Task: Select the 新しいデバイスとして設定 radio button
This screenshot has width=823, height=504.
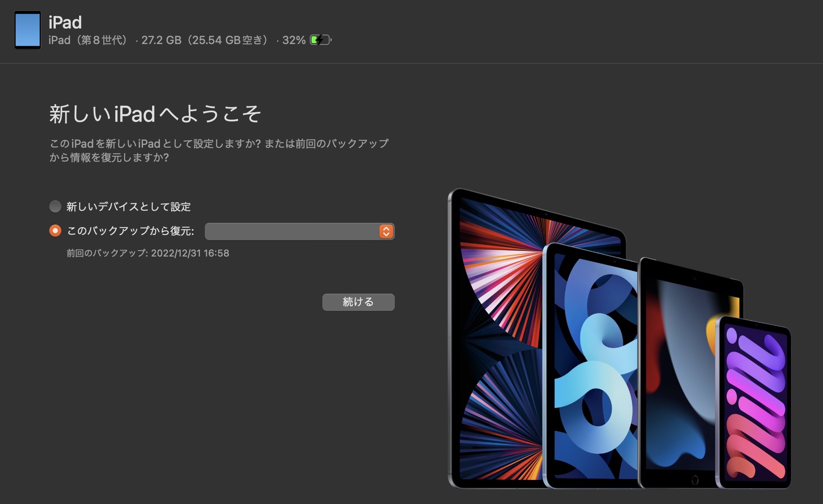Action: click(x=55, y=206)
